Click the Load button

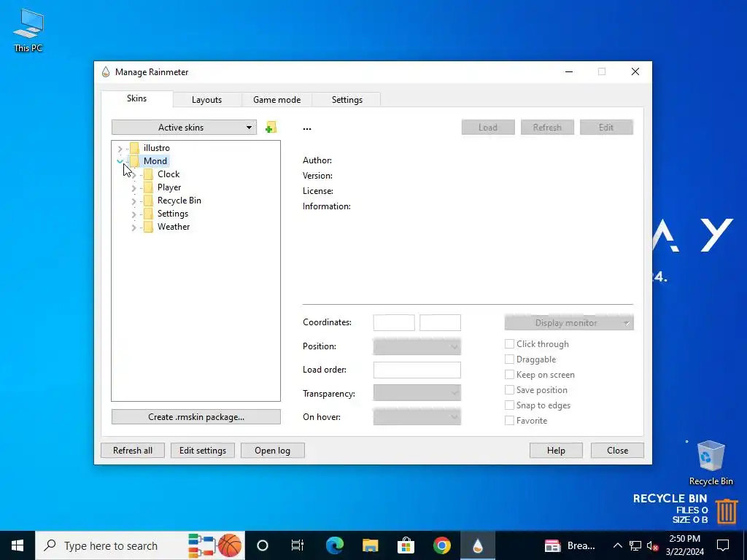click(488, 127)
